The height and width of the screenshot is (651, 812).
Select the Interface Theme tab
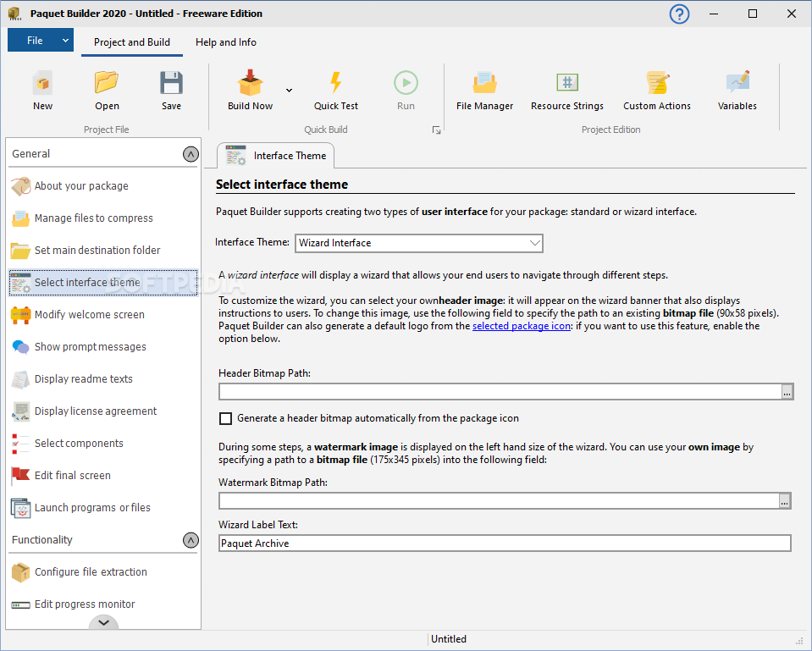coord(275,156)
